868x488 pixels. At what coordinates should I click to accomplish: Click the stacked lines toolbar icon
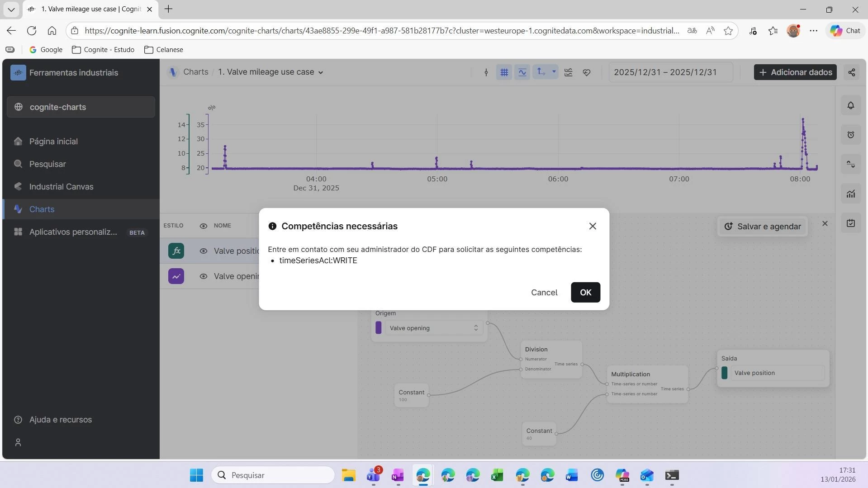(x=569, y=72)
